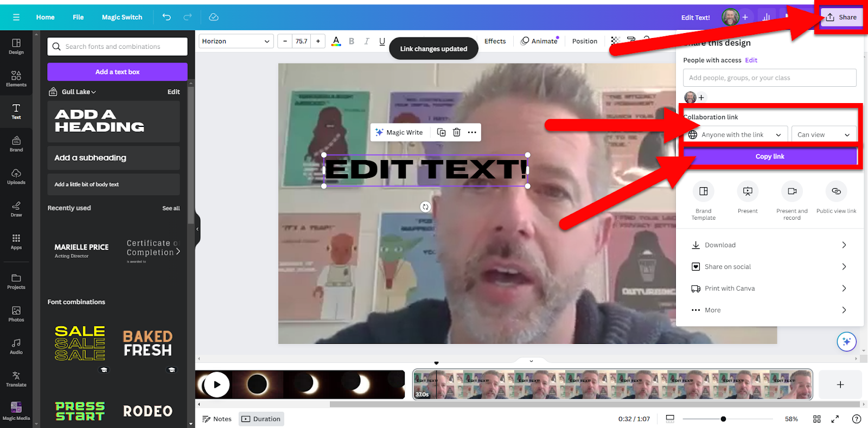Toggle bold text formatting

pos(352,41)
